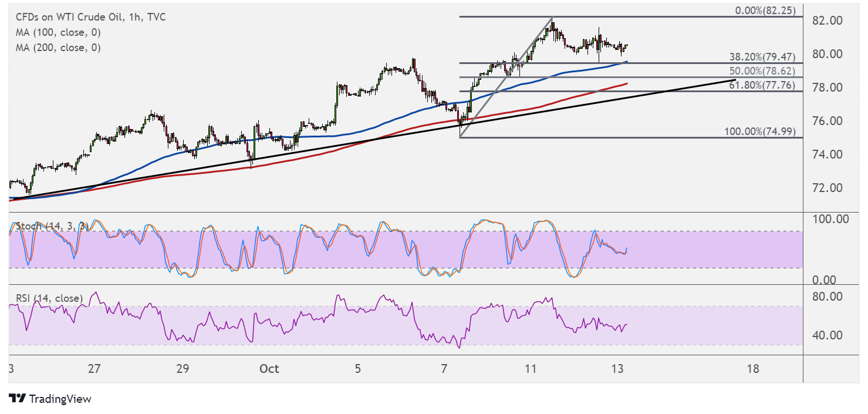Image resolution: width=868 pixels, height=414 pixels.
Task: Click the TradingView logo icon
Action: [18, 399]
